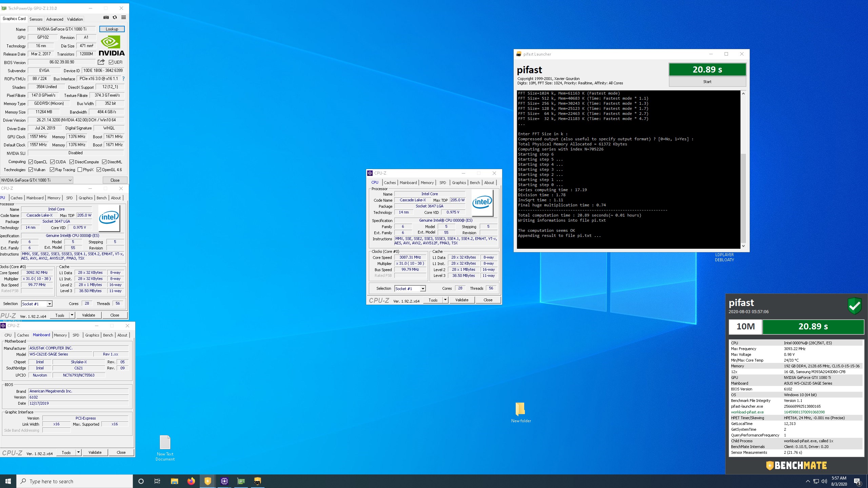Switch to GPU-Z Sensors tab
868x488 pixels.
36,19
